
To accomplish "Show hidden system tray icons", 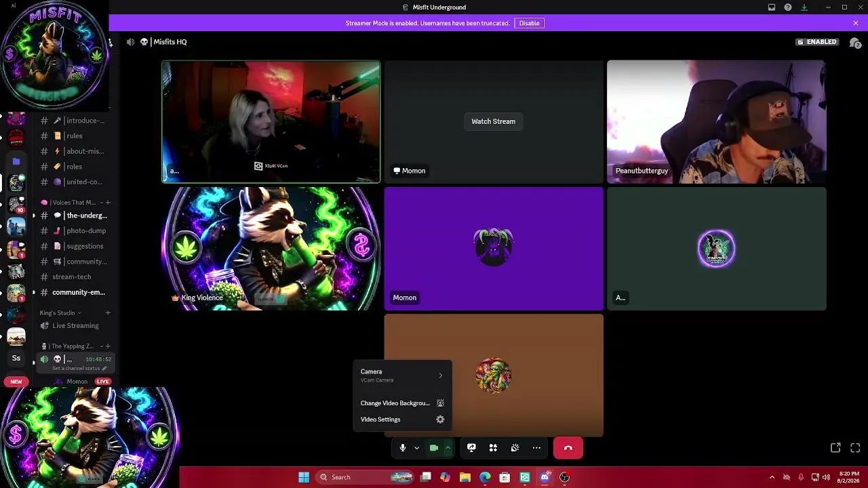I will (772, 477).
